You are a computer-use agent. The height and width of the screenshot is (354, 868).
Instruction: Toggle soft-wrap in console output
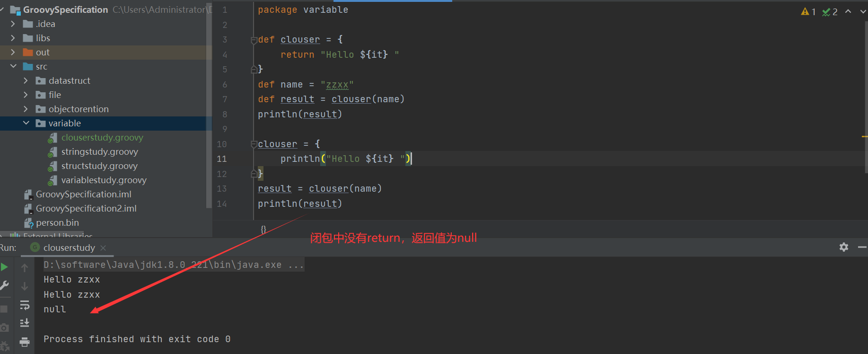pyautogui.click(x=25, y=305)
